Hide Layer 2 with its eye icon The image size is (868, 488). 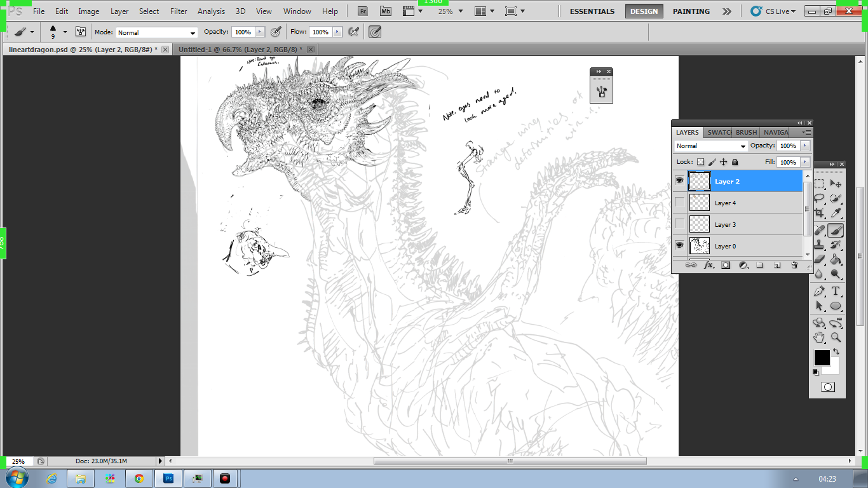pyautogui.click(x=680, y=181)
